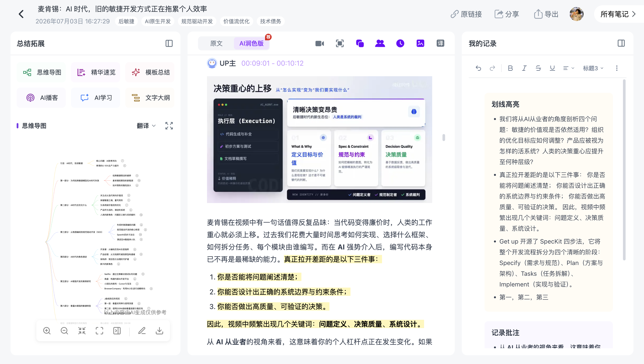Viewport: 644px width, 364px height.
Task: Open 精华速览 highlights
Action: click(x=96, y=72)
